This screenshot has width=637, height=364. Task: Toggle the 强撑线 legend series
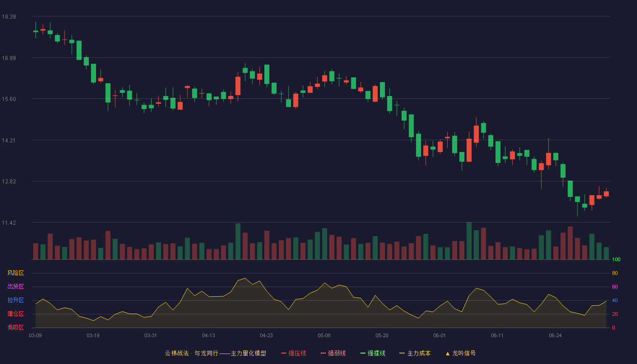(x=373, y=353)
